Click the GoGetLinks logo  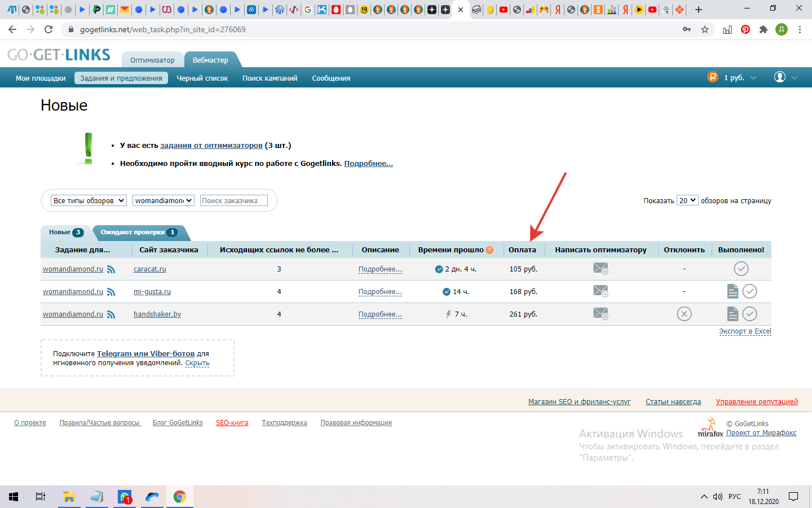pos(59,55)
